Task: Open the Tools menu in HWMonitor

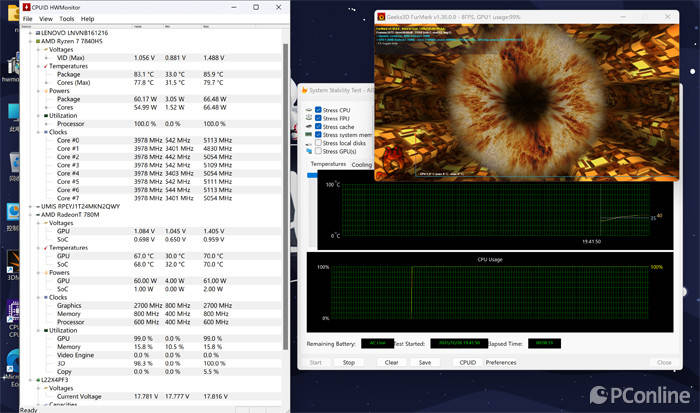Action: [x=67, y=19]
